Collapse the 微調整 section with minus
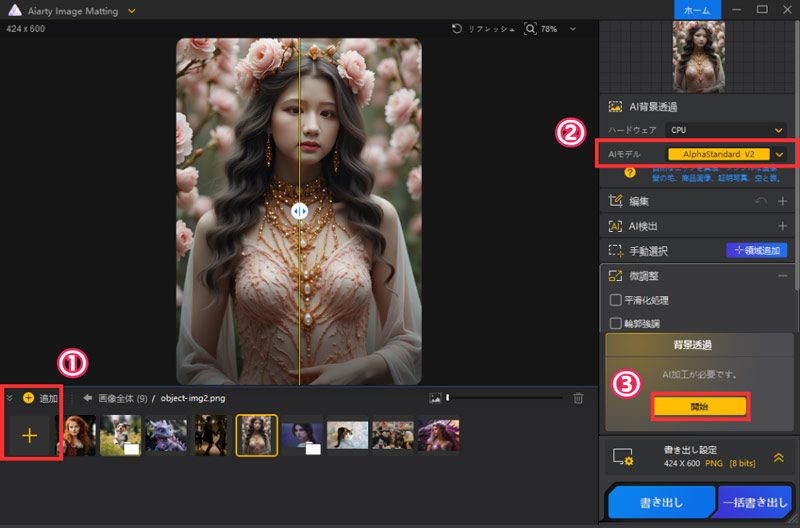 782,276
